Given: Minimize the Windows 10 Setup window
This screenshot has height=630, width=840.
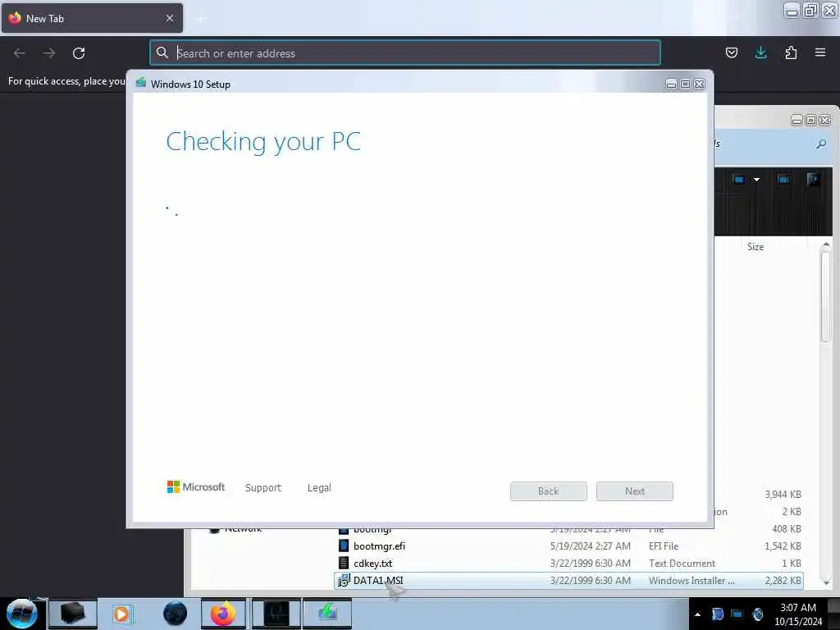Looking at the screenshot, I should point(671,84).
